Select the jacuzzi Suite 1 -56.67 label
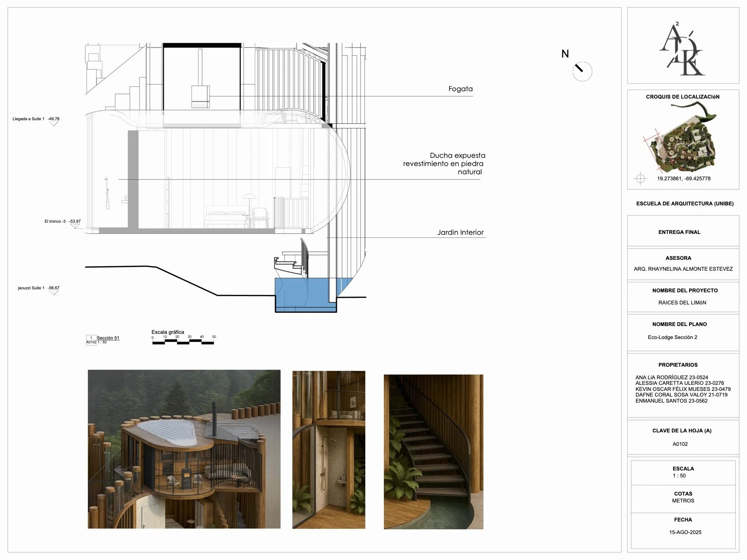 pyautogui.click(x=38, y=288)
